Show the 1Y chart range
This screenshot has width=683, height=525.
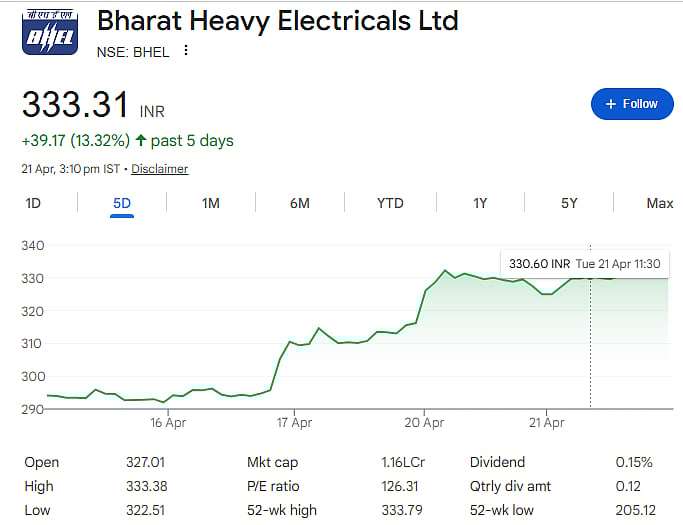[480, 203]
